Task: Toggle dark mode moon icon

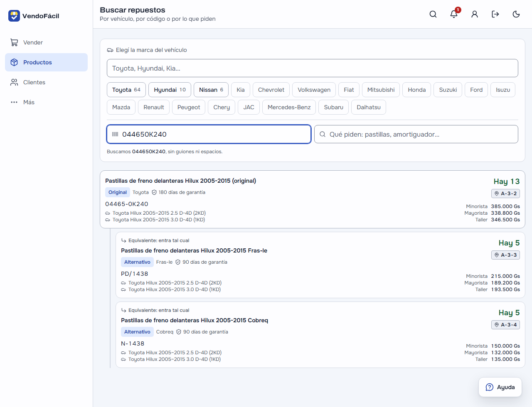Action: coord(516,14)
